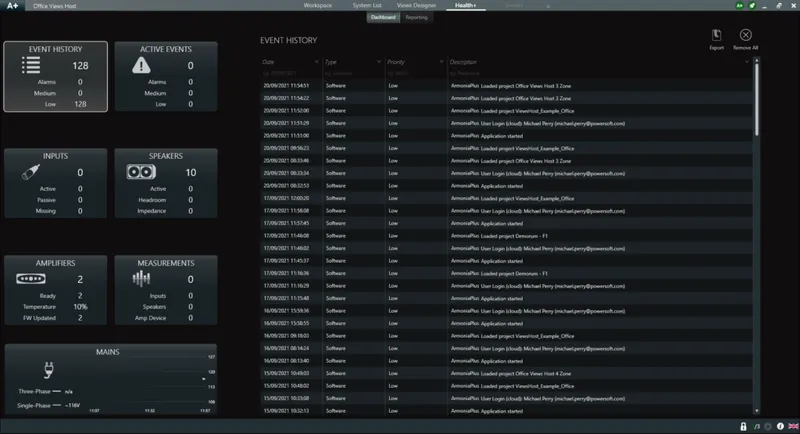The image size is (800, 434).
Task: Click the Low count 128 in Event History
Action: click(x=80, y=104)
